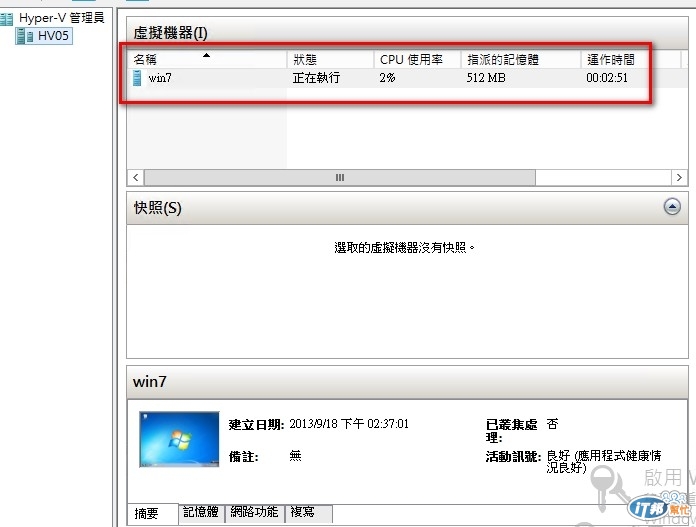This screenshot has height=527, width=696.
Task: Click the 良好 heartbeat status text
Action: point(604,461)
